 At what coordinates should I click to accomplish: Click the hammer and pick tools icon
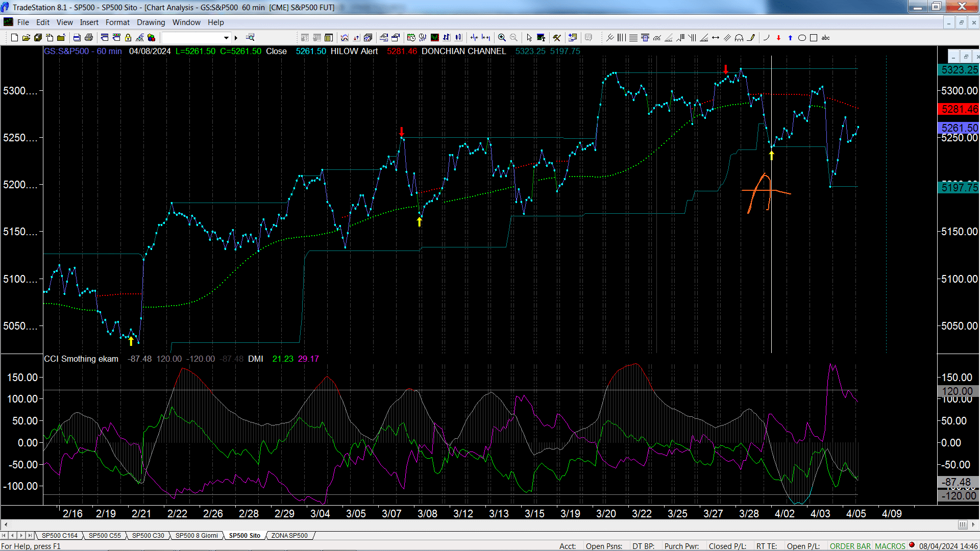[x=557, y=38]
